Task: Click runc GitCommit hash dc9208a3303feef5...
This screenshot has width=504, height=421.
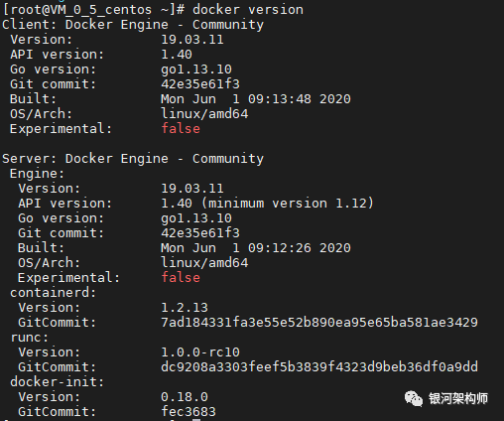Action: tap(319, 367)
